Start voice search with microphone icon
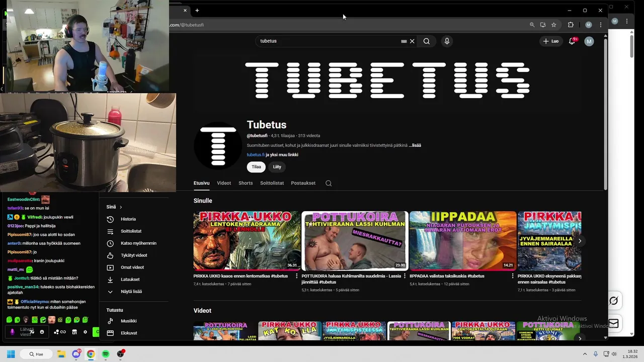 click(447, 41)
